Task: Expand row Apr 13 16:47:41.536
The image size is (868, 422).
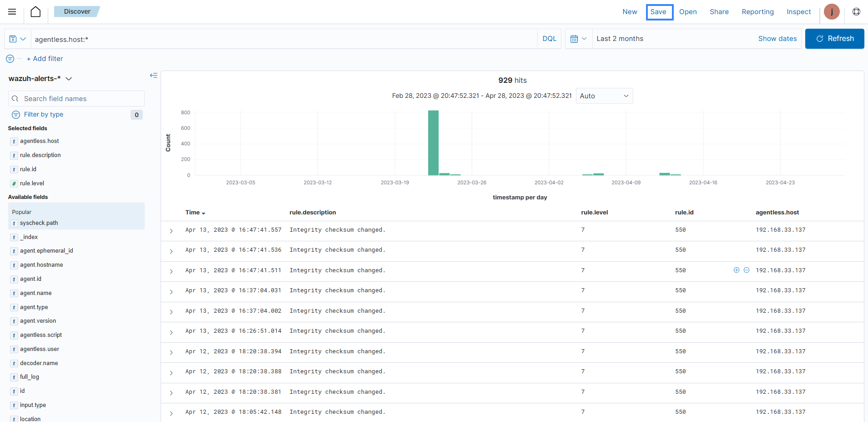Action: [171, 251]
